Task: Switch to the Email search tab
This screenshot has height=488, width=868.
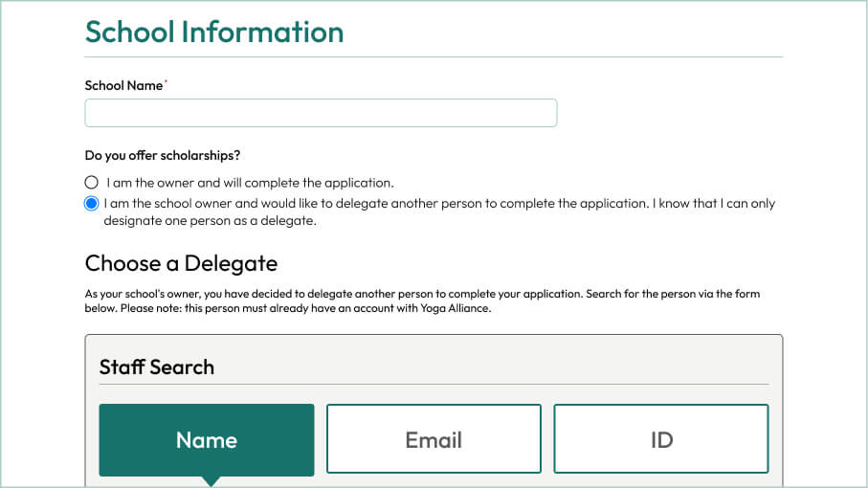Action: click(434, 439)
